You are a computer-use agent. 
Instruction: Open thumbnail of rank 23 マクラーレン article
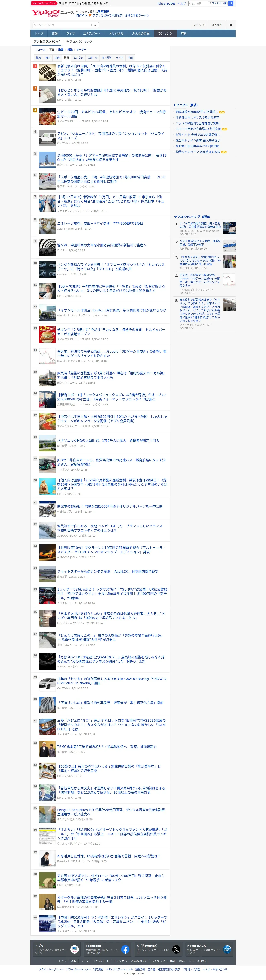pyautogui.click(x=47, y=552)
